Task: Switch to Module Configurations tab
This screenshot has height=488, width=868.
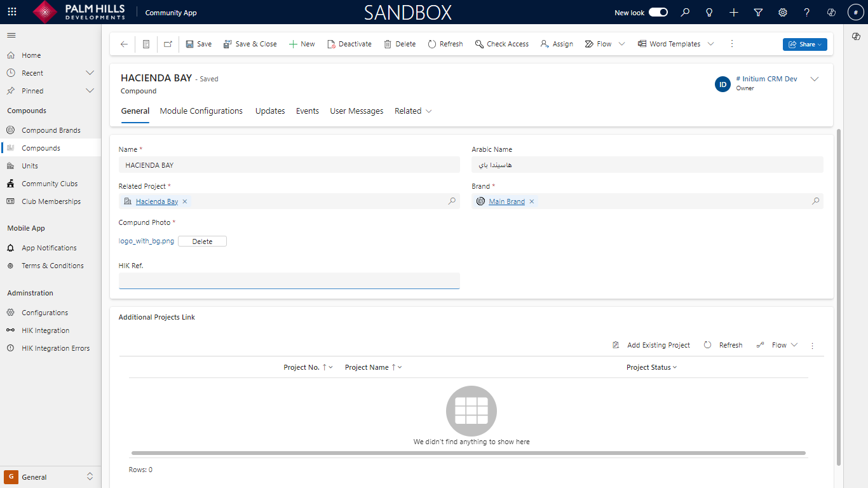Action: 201,111
